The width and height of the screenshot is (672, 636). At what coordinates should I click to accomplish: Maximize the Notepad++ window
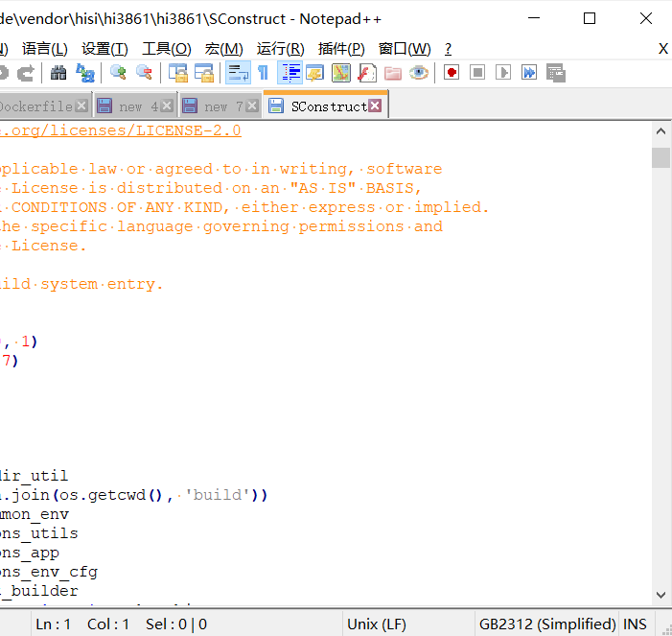pos(590,18)
